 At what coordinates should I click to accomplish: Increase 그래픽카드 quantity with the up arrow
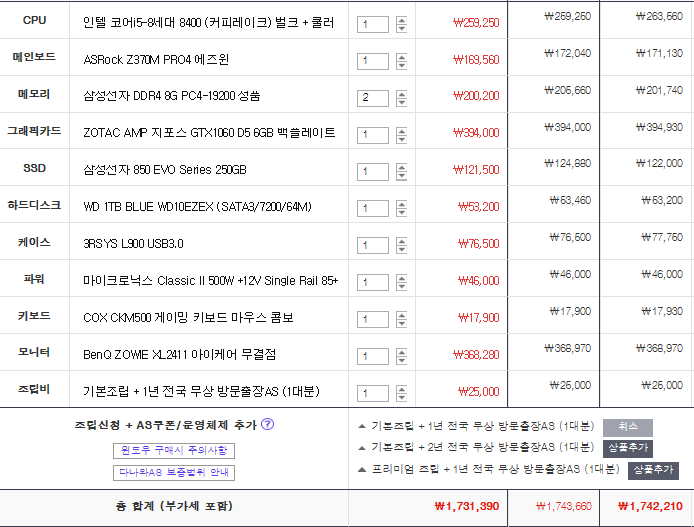click(x=401, y=131)
